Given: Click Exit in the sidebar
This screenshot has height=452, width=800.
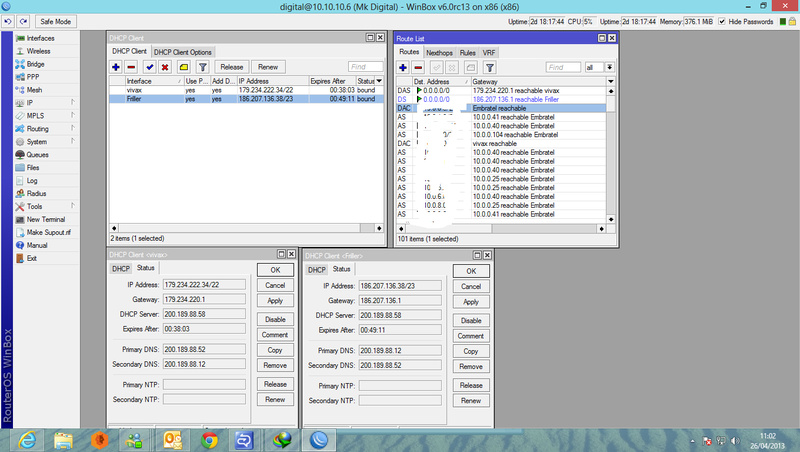Looking at the screenshot, I should (x=32, y=258).
